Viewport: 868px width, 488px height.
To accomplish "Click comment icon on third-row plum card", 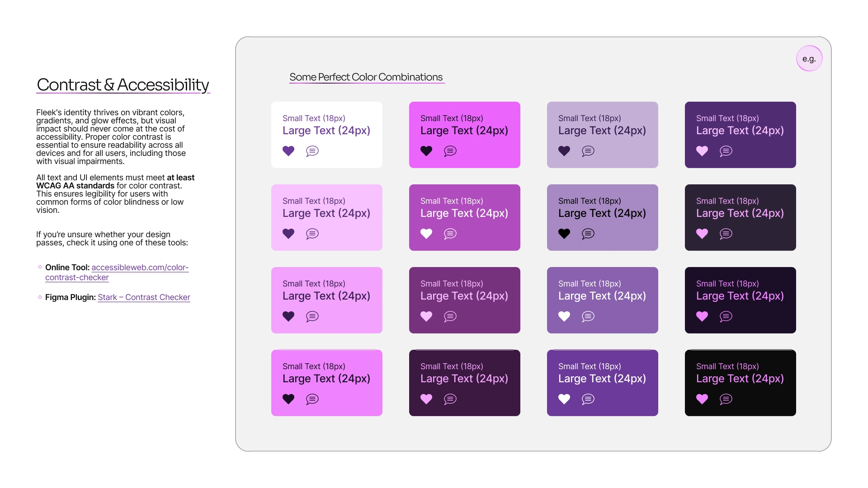I will click(x=450, y=316).
